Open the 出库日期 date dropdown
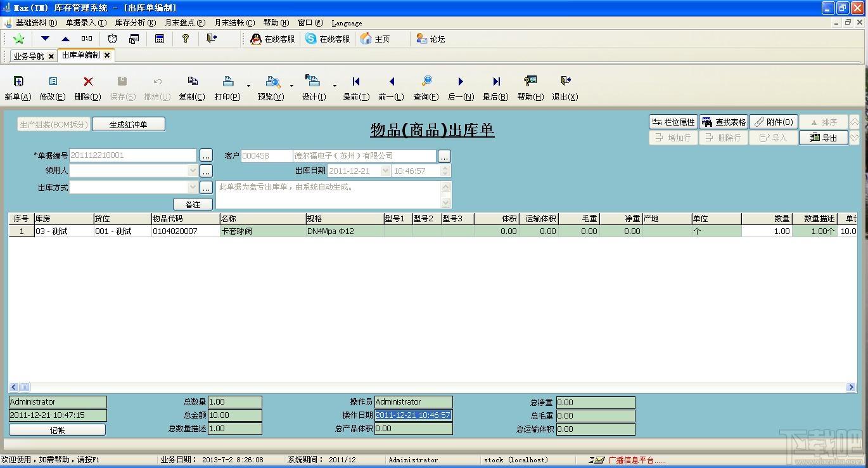The image size is (868, 468). (385, 171)
